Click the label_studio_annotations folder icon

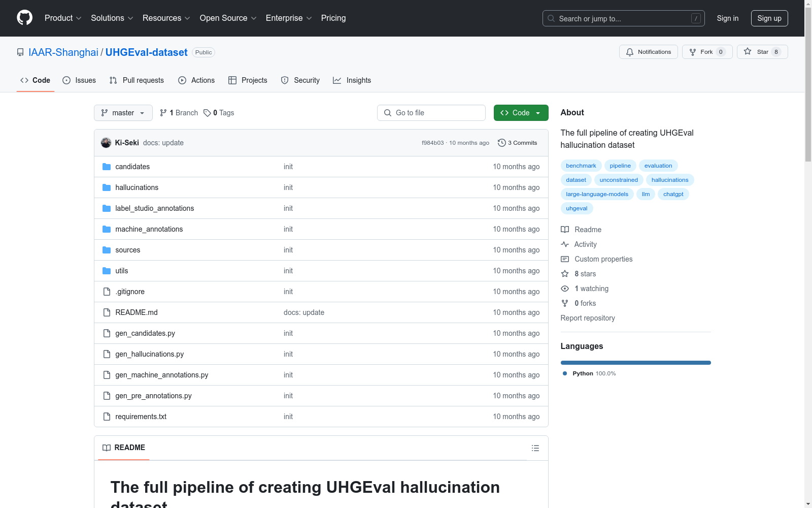107,208
